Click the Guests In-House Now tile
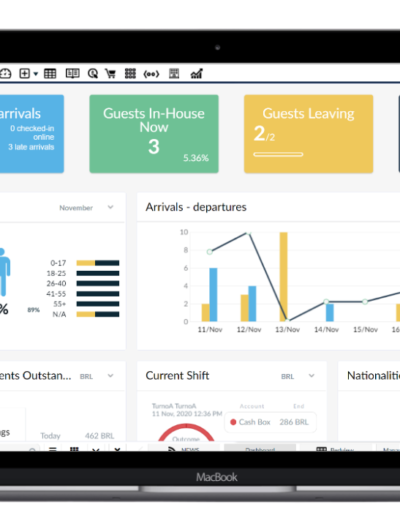Viewport: 400px width, 516px height. pyautogui.click(x=154, y=134)
